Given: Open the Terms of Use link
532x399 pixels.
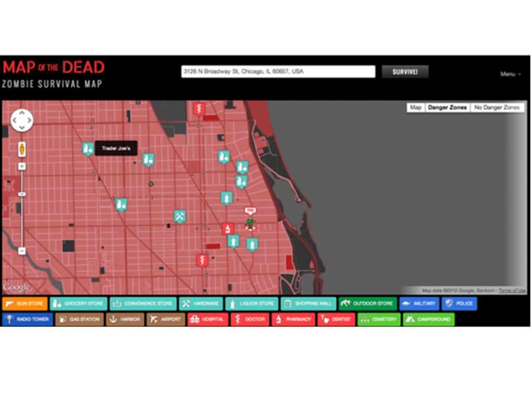Looking at the screenshot, I should [x=512, y=290].
